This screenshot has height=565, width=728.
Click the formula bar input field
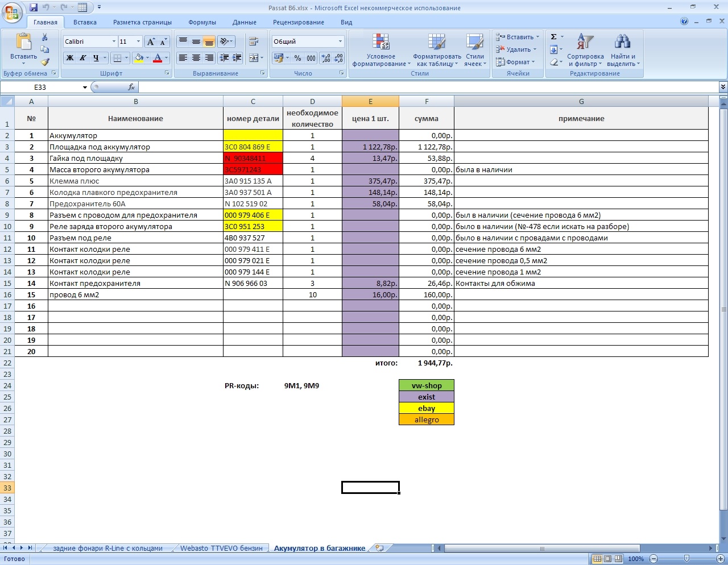click(427, 87)
